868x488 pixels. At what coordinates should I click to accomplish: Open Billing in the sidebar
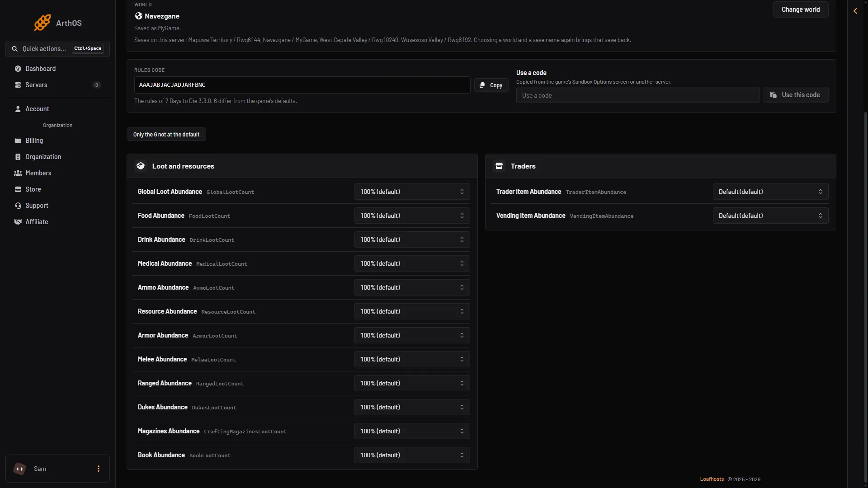(x=57, y=141)
